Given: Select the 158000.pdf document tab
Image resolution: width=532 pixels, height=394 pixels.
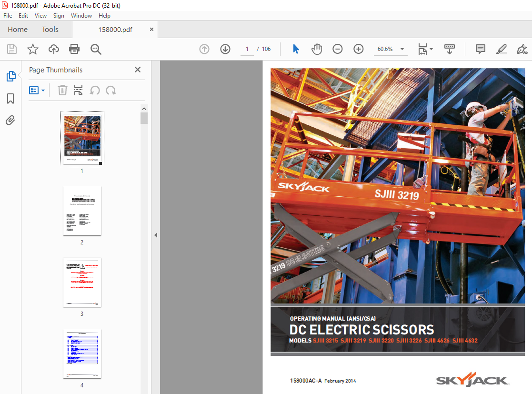Looking at the screenshot, I should coord(115,30).
